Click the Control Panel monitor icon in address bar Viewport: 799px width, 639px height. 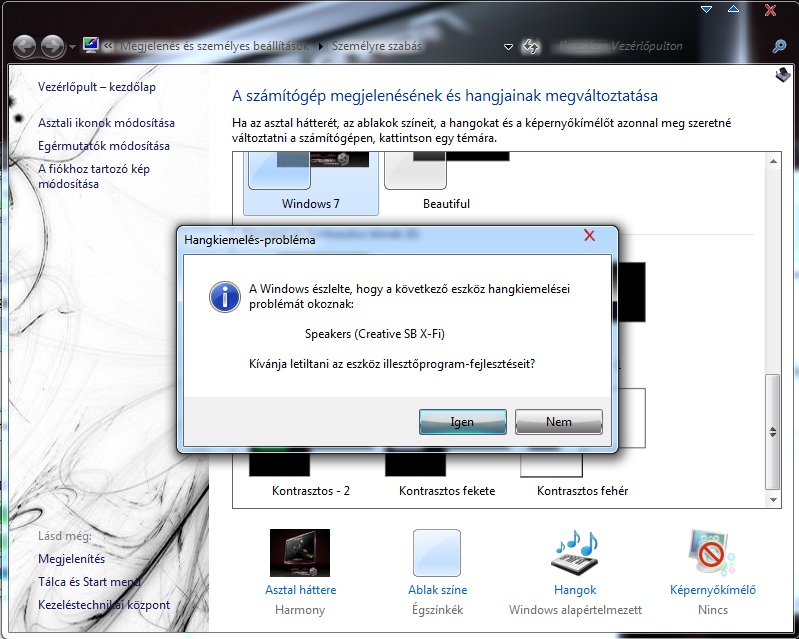pyautogui.click(x=91, y=45)
